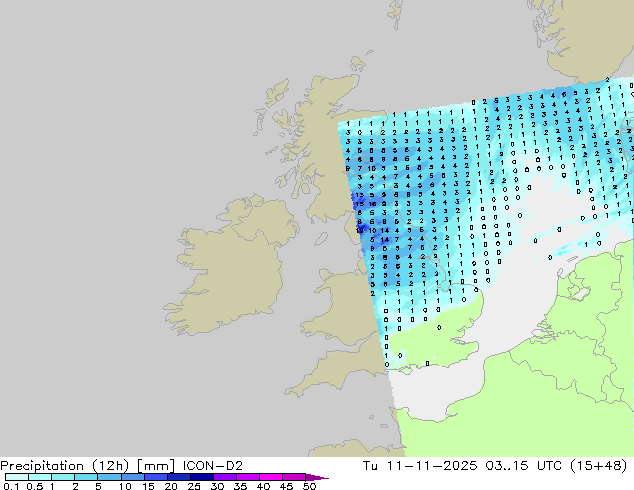Viewport: 634px width, 490px height.
Task: Pick the 10–15 mm legend swatch
Action: [x=132, y=477]
